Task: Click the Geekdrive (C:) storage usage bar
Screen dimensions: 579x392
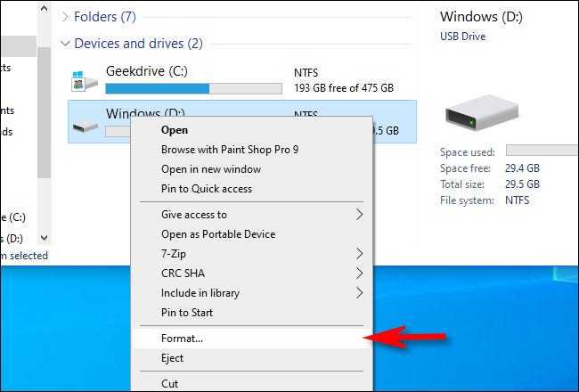Action: click(193, 89)
